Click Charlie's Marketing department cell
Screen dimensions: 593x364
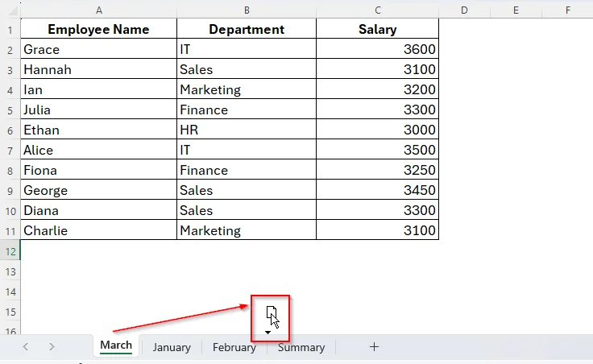point(247,230)
